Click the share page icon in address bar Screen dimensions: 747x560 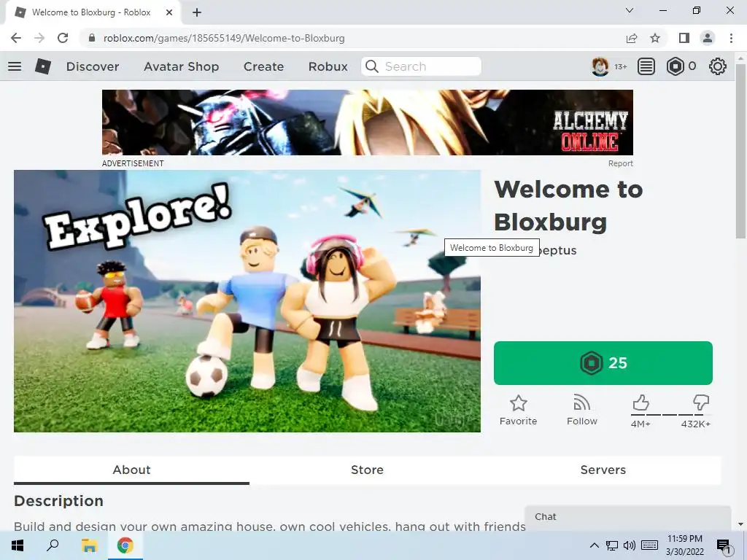[632, 38]
